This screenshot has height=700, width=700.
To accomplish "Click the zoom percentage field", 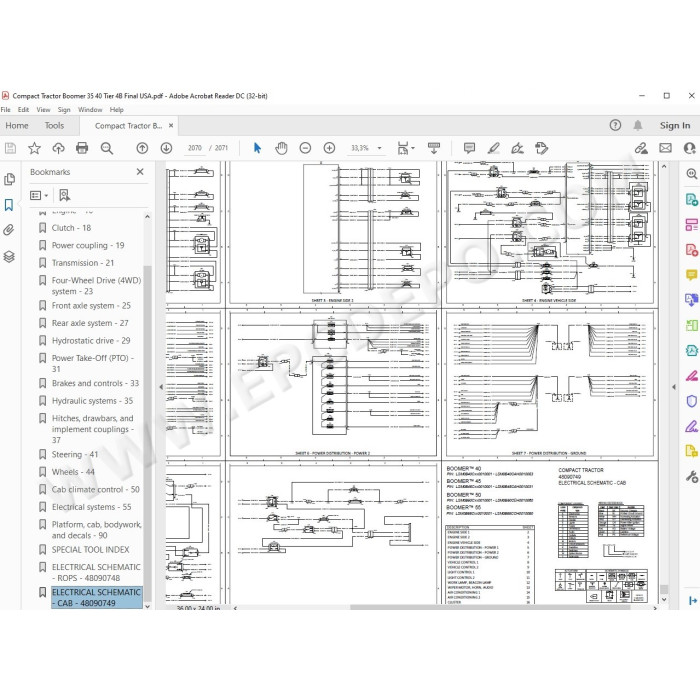I will point(360,148).
